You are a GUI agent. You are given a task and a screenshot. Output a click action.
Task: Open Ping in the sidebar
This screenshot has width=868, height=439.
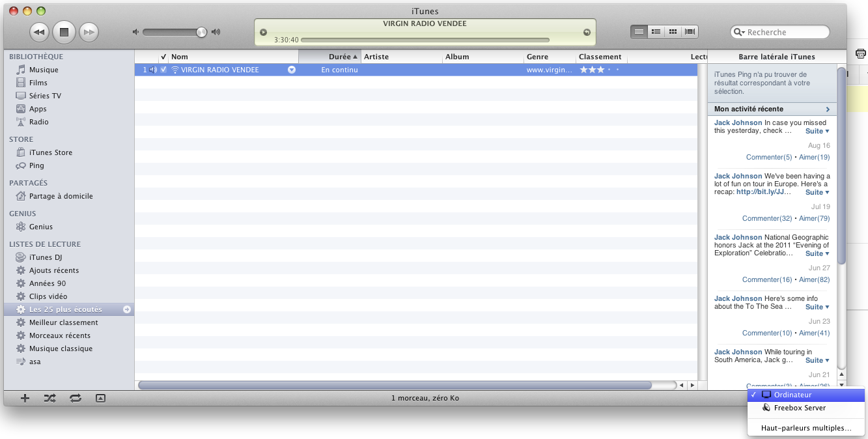[36, 165]
